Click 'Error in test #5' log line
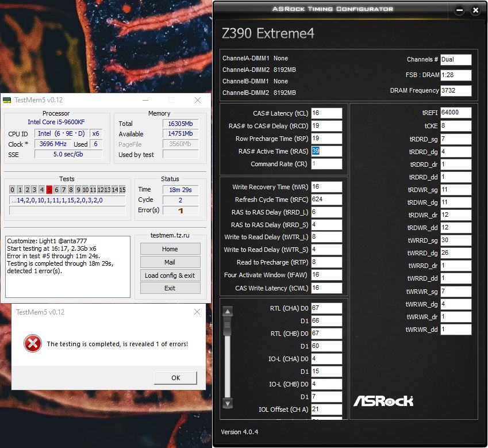 (53, 256)
